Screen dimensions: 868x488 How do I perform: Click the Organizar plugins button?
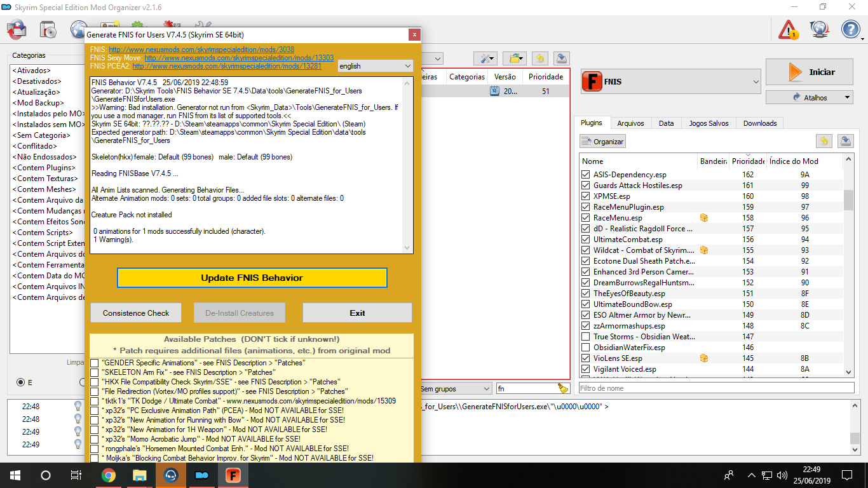602,141
